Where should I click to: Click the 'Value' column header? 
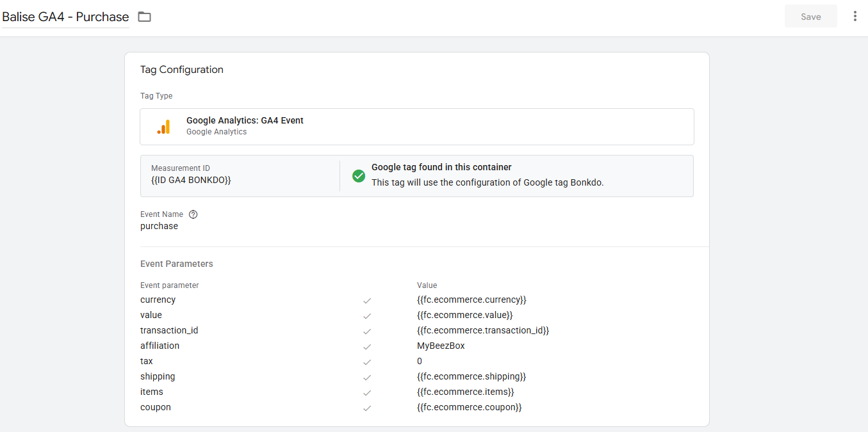tap(427, 285)
